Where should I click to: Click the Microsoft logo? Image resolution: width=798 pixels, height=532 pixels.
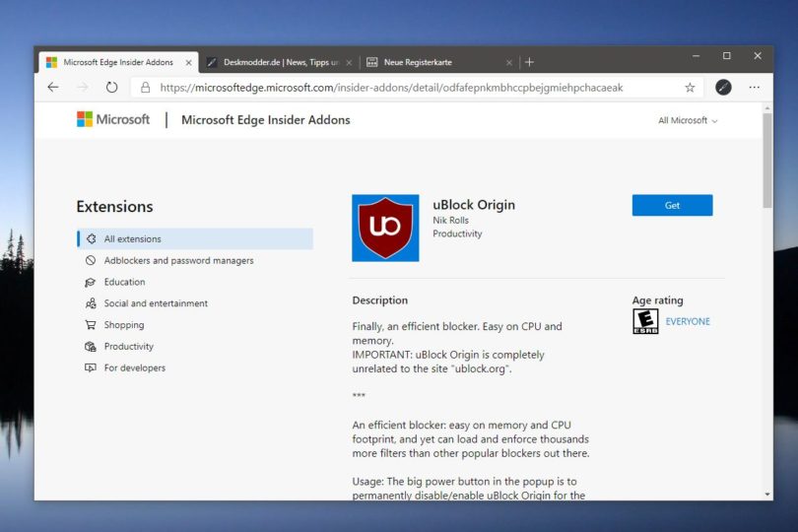pyautogui.click(x=113, y=119)
